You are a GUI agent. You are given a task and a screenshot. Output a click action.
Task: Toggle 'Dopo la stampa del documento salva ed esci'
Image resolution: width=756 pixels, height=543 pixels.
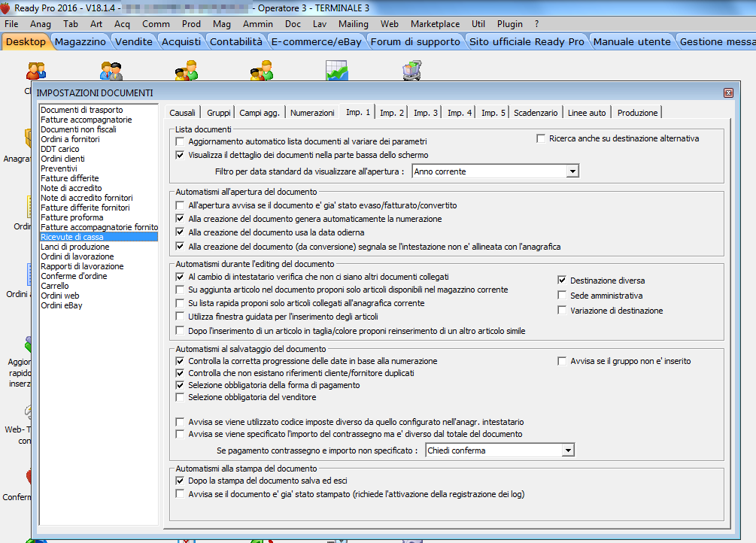point(180,481)
